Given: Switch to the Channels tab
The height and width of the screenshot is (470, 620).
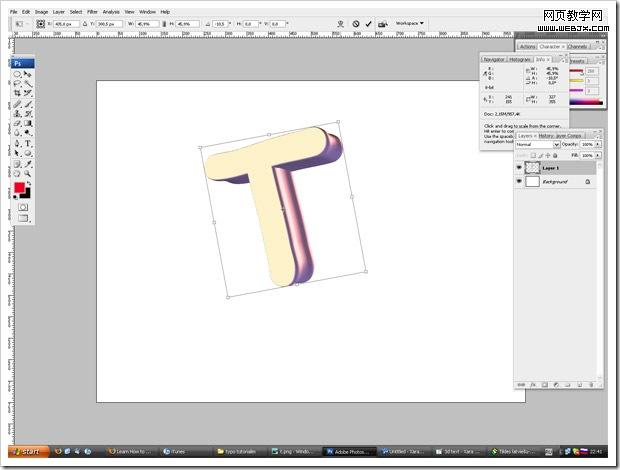Looking at the screenshot, I should point(577,47).
